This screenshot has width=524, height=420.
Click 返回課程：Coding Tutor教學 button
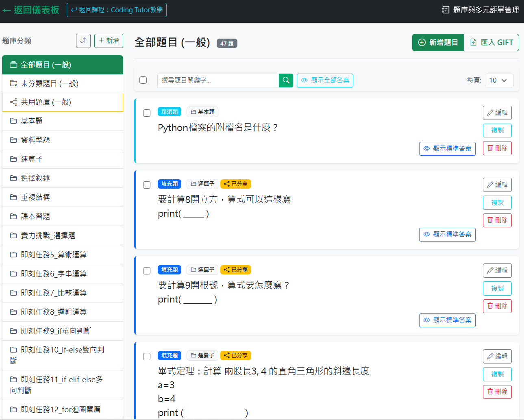click(117, 10)
